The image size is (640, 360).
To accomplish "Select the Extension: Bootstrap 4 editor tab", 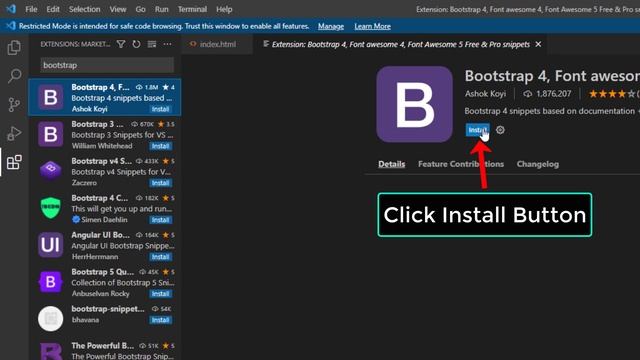I will pyautogui.click(x=400, y=44).
